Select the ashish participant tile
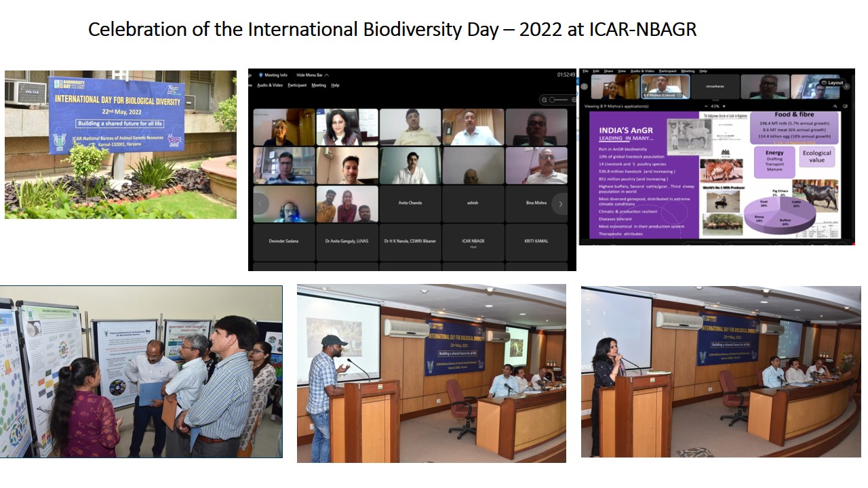 [x=473, y=204]
